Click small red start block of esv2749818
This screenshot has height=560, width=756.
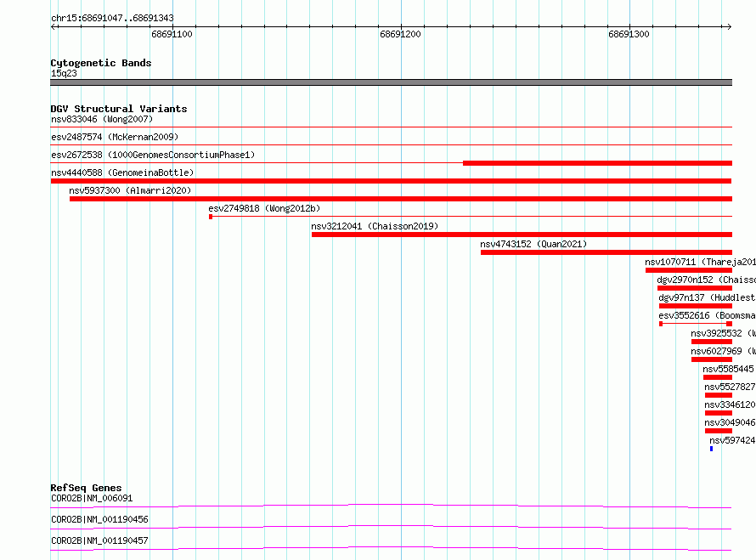click(x=211, y=217)
